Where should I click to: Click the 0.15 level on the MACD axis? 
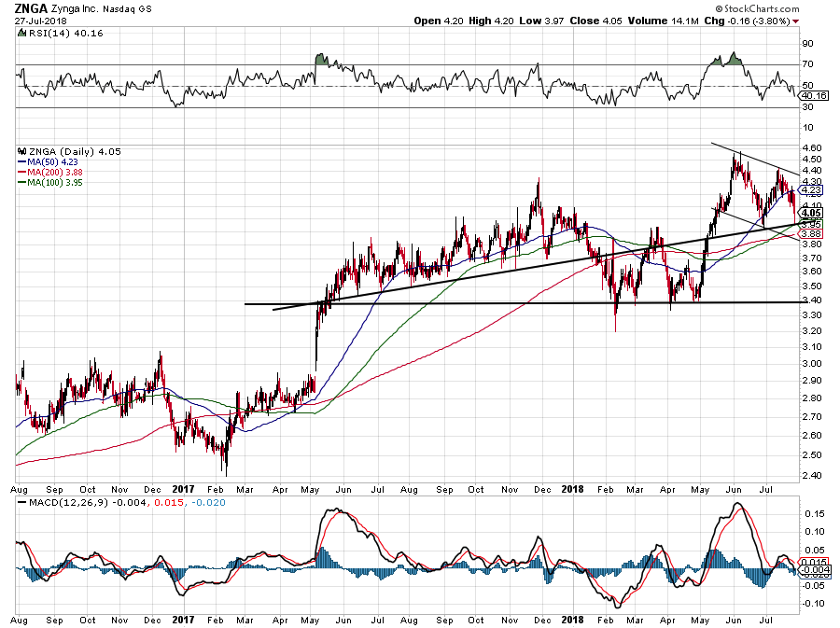click(x=814, y=514)
